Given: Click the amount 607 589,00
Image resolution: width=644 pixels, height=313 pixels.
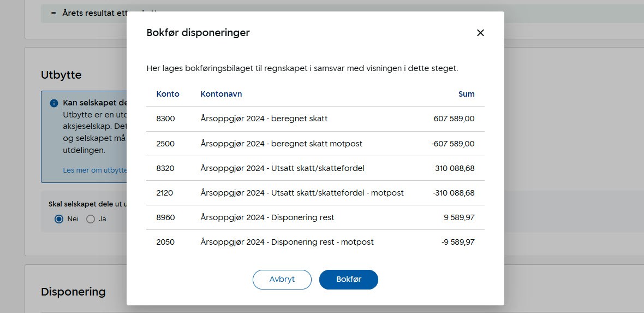Looking at the screenshot, I should click(454, 119).
